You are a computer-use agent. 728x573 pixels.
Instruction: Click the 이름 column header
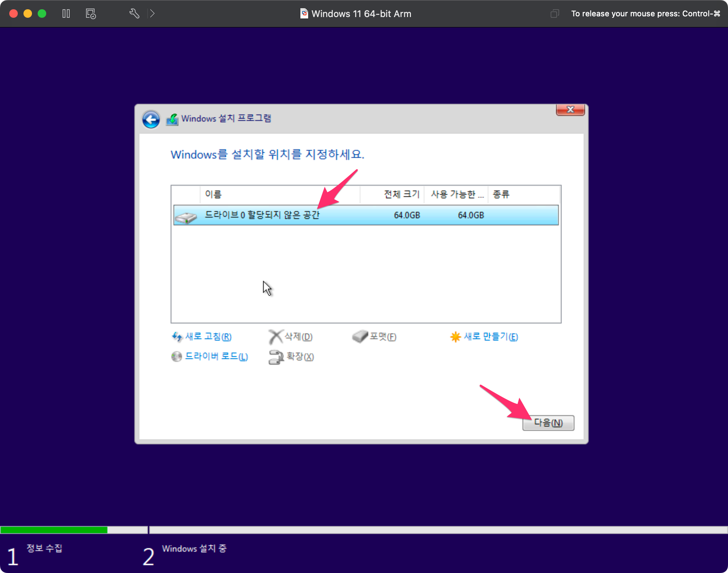tap(213, 194)
